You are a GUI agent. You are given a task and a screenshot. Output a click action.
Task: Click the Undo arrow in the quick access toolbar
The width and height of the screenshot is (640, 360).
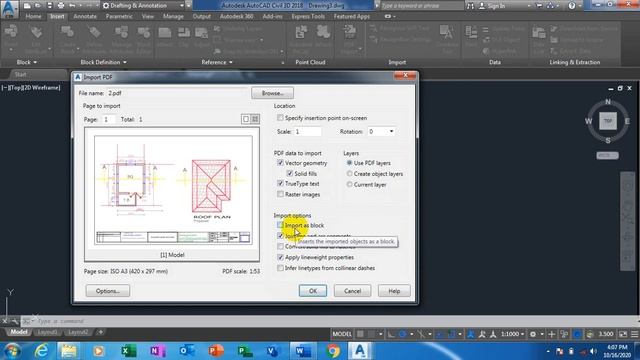72,6
